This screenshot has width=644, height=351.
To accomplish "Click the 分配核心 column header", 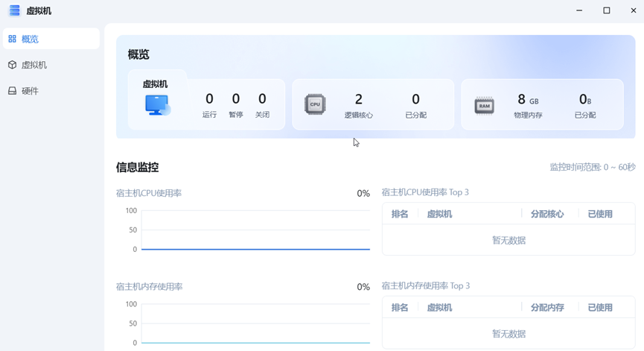I will click(547, 214).
